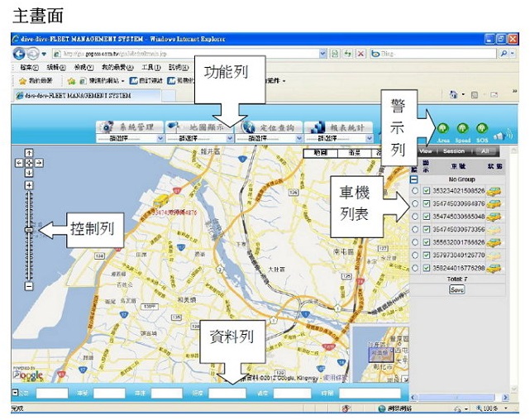The image size is (530, 420).
Task: Open the address bar history dropdown arrow
Action: tap(322, 54)
